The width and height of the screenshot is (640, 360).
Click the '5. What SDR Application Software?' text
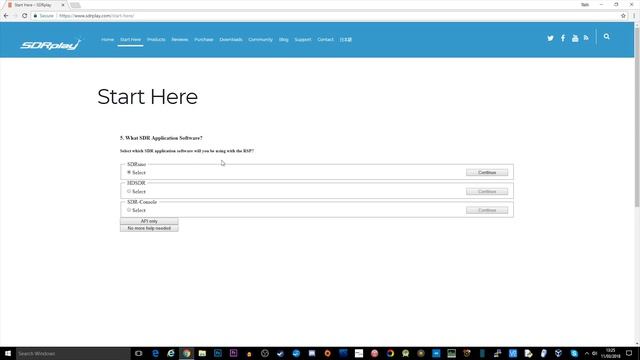(161, 138)
